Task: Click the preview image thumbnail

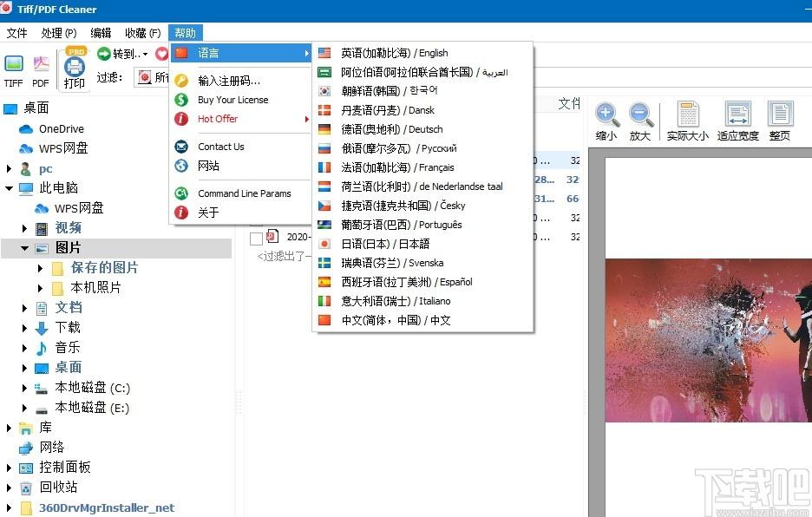Action: coord(709,340)
